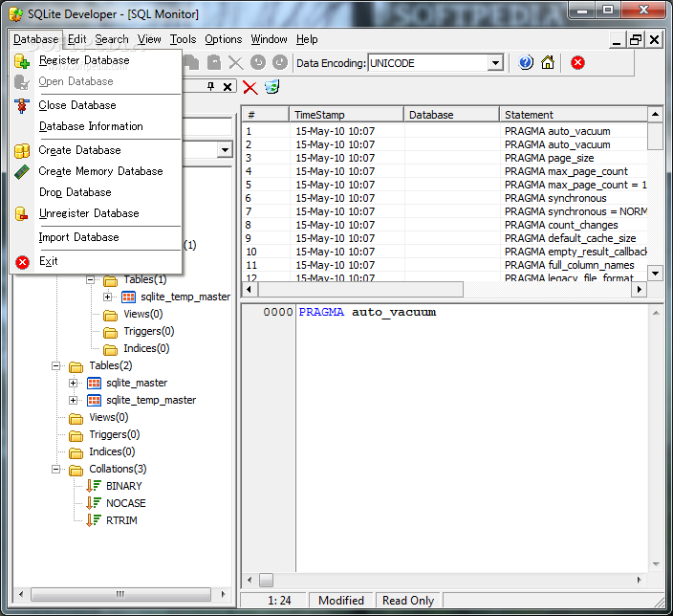Select row 8 PRAGMA count_changes
This screenshot has width=673, height=616.
coord(445,225)
